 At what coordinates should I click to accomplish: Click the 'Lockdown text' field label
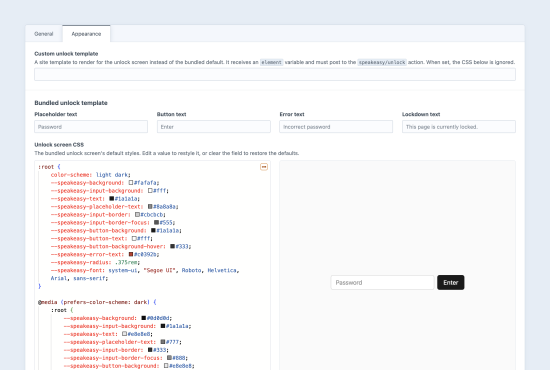tap(421, 114)
